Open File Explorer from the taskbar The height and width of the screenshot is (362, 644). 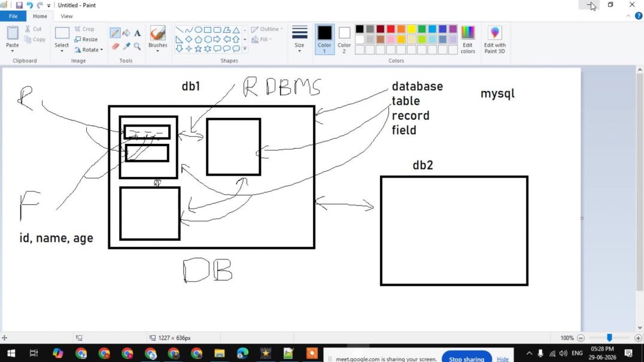219,354
